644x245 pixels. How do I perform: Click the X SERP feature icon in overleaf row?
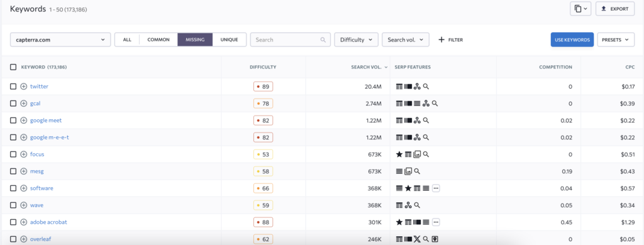pyautogui.click(x=418, y=239)
